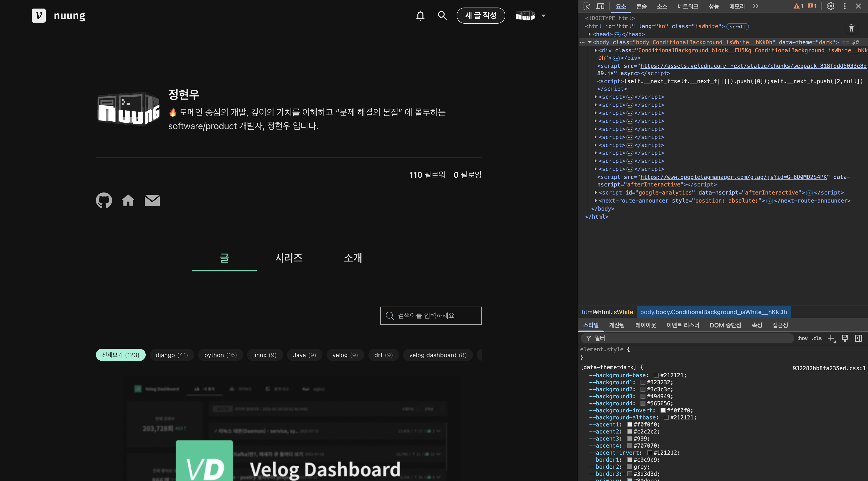Open color picker for --background4 swatch
The image size is (868, 481).
642,404
